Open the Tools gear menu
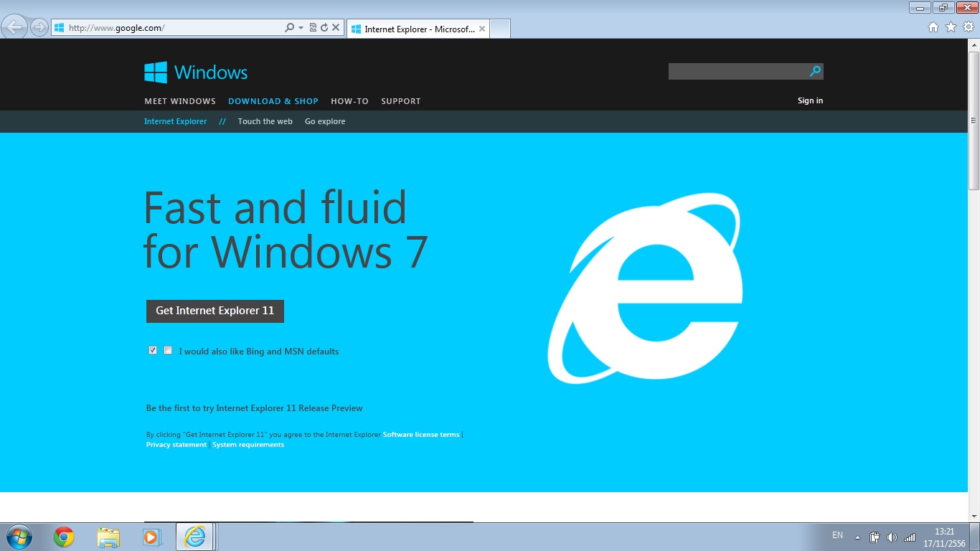The width and height of the screenshot is (980, 551). click(969, 27)
